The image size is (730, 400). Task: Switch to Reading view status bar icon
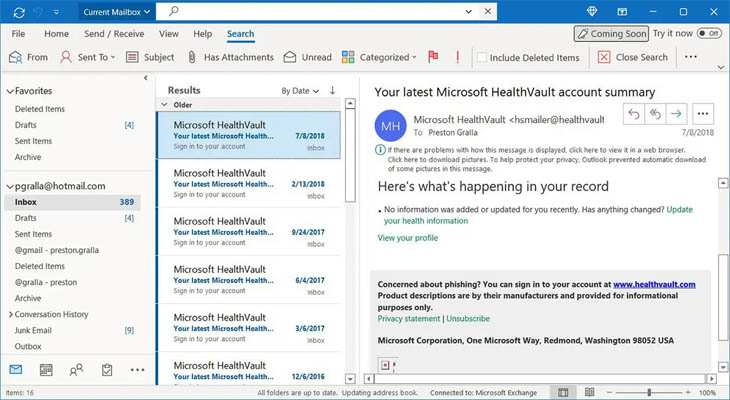589,392
